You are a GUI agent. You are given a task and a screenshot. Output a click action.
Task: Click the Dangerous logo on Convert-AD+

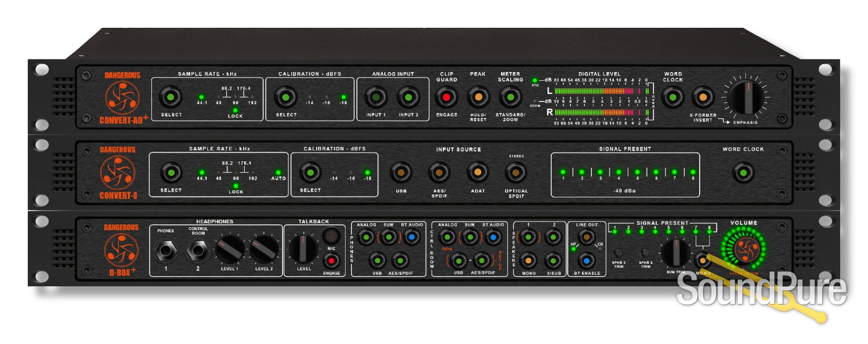[122, 97]
